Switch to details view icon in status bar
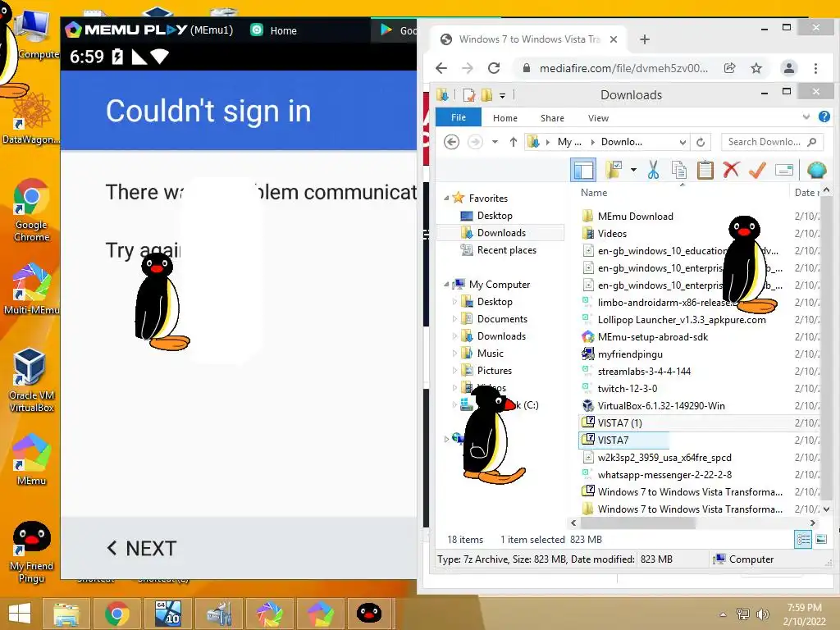The height and width of the screenshot is (630, 840). pyautogui.click(x=803, y=540)
